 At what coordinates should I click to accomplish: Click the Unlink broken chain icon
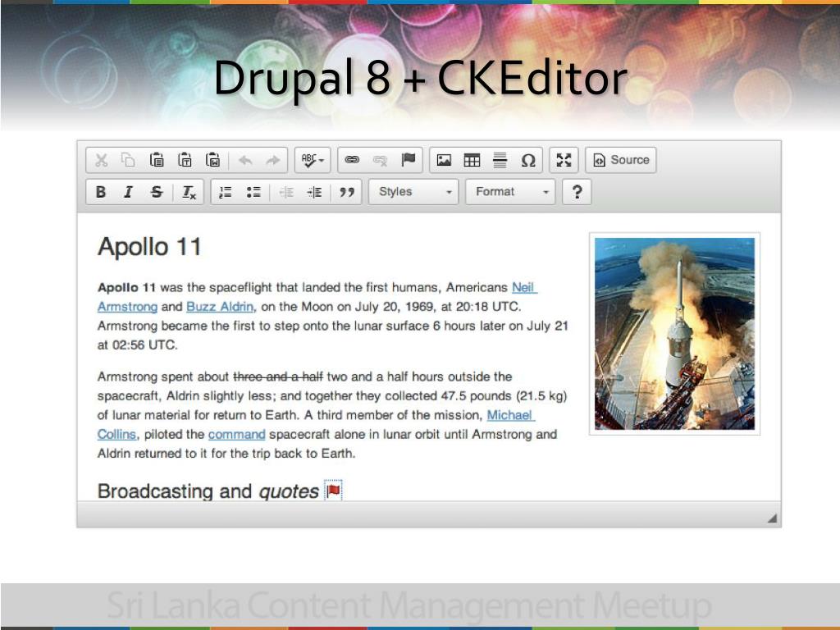[x=380, y=160]
